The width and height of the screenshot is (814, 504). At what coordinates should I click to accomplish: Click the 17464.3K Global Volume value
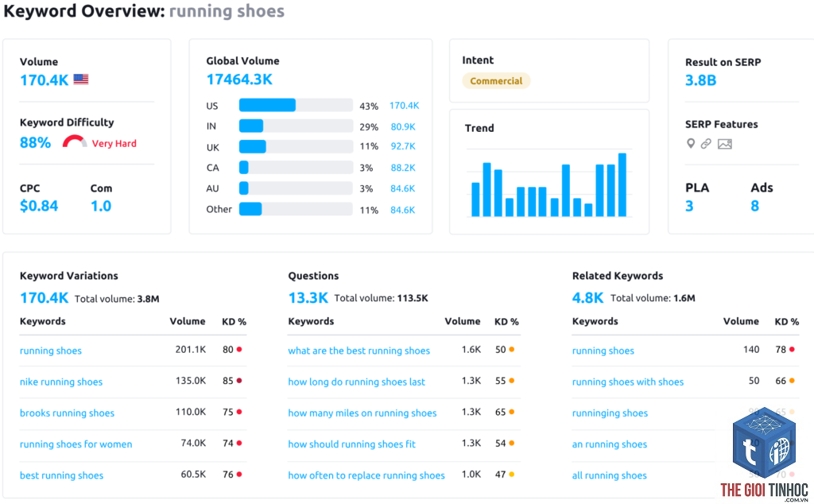tap(239, 79)
